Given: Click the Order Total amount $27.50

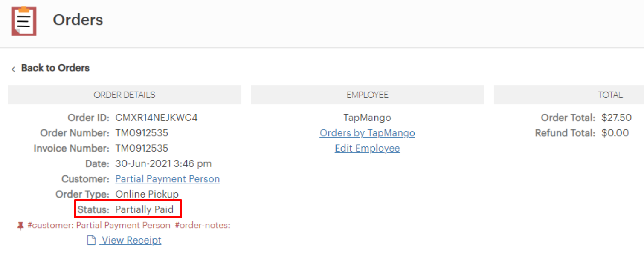Looking at the screenshot, I should pos(616,118).
